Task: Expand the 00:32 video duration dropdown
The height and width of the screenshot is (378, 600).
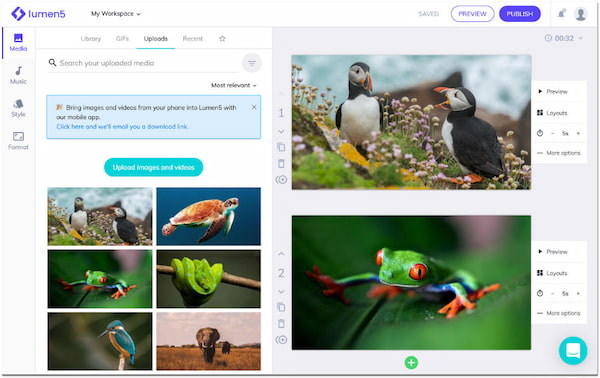Action: point(564,38)
